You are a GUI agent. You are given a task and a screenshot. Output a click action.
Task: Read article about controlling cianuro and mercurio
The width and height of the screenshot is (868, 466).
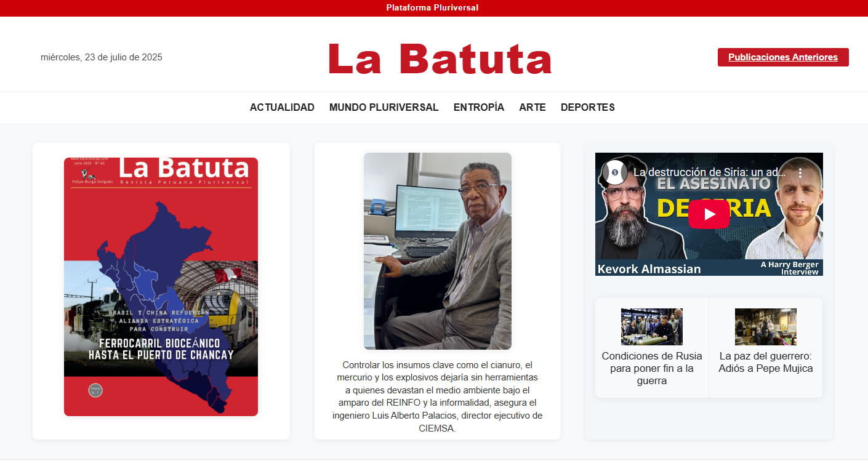pos(438,396)
